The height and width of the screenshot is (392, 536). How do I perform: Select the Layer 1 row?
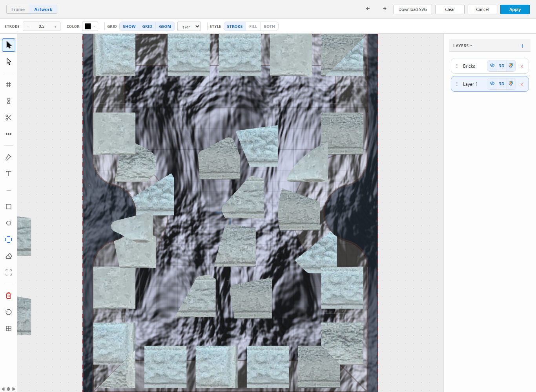[x=490, y=84]
